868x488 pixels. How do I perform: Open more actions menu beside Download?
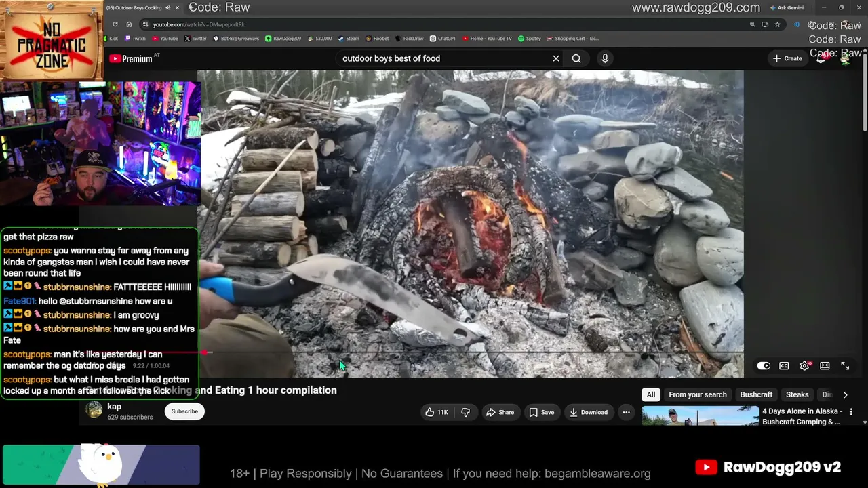coord(626,412)
